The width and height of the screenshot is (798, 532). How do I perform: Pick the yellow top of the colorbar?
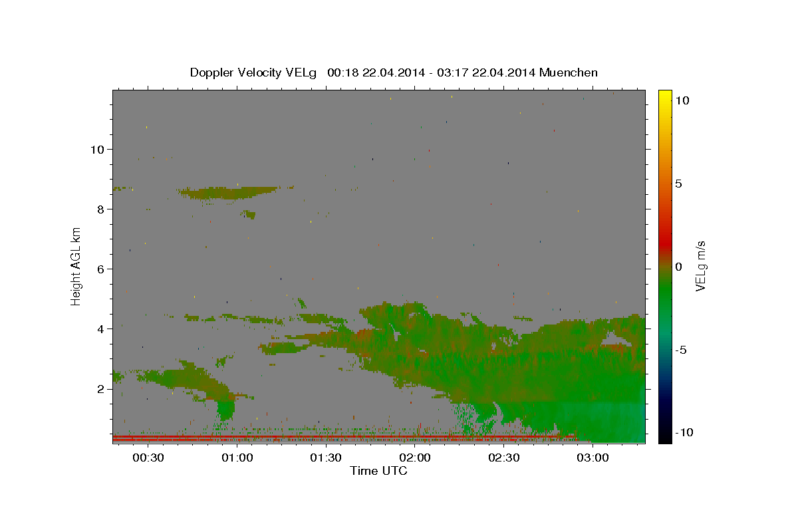pos(664,94)
